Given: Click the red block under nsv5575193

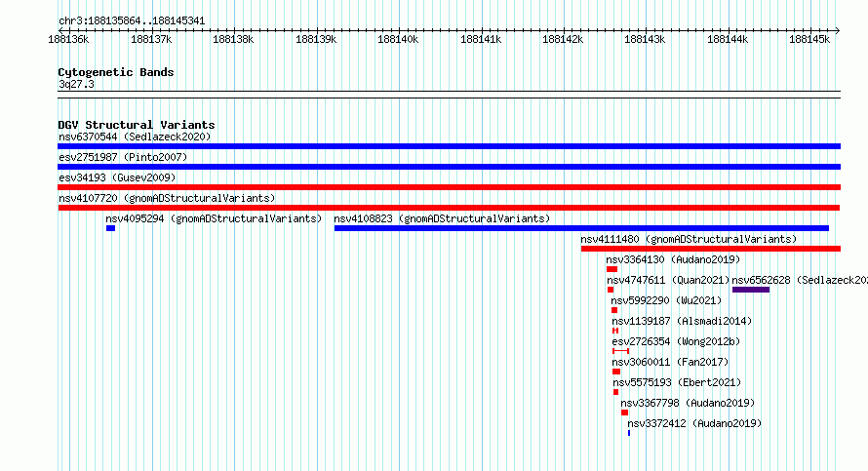Looking at the screenshot, I should pos(615,392).
